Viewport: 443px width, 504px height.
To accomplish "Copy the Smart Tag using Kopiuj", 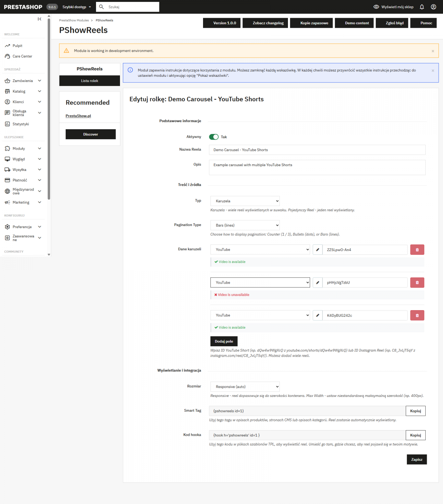I will [415, 411].
